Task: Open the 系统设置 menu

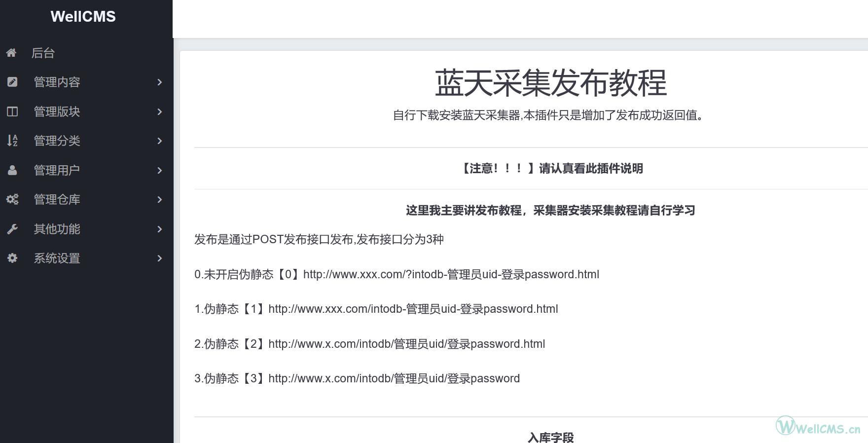Action: click(57, 258)
